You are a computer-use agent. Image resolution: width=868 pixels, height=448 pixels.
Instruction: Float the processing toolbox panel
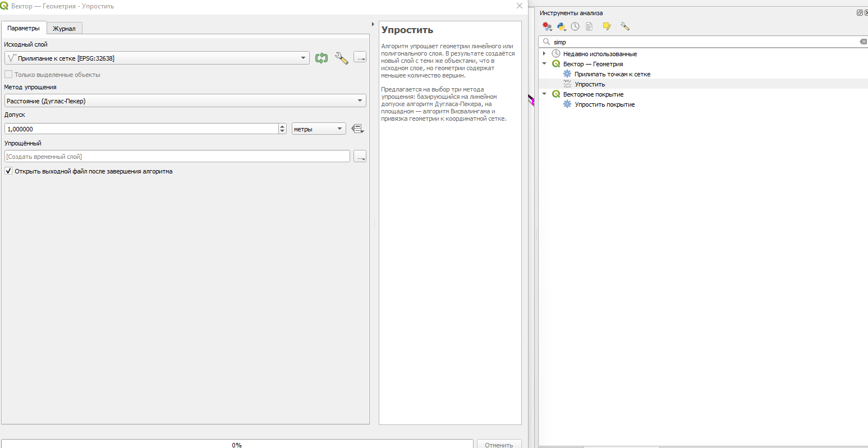859,13
